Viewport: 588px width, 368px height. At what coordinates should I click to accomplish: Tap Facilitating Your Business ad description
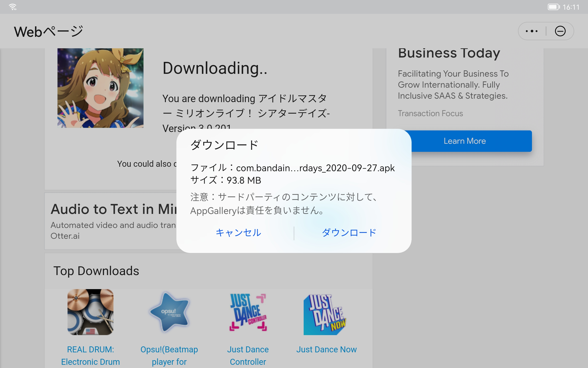click(453, 85)
